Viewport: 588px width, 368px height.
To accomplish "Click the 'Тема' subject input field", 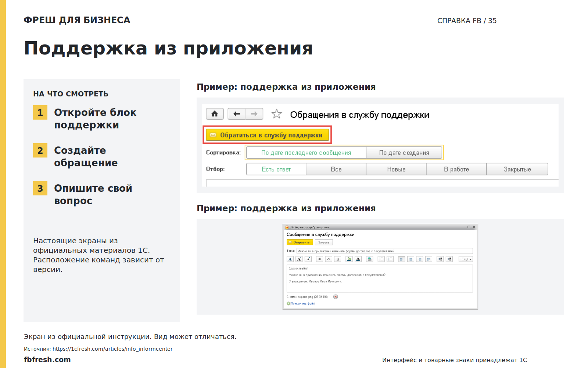I will click(384, 251).
